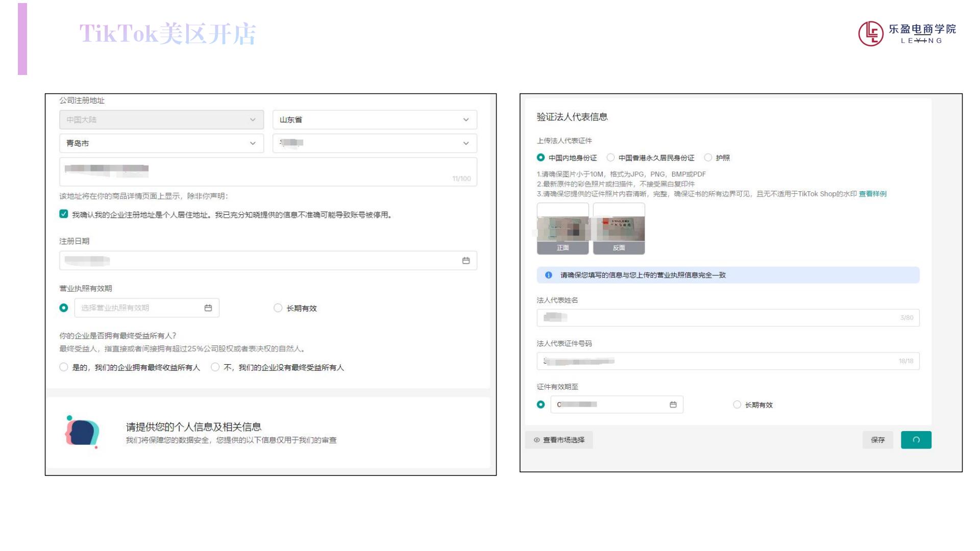Choose 不，我们的企业没有最终受益所有人
The width and height of the screenshot is (980, 551).
215,367
